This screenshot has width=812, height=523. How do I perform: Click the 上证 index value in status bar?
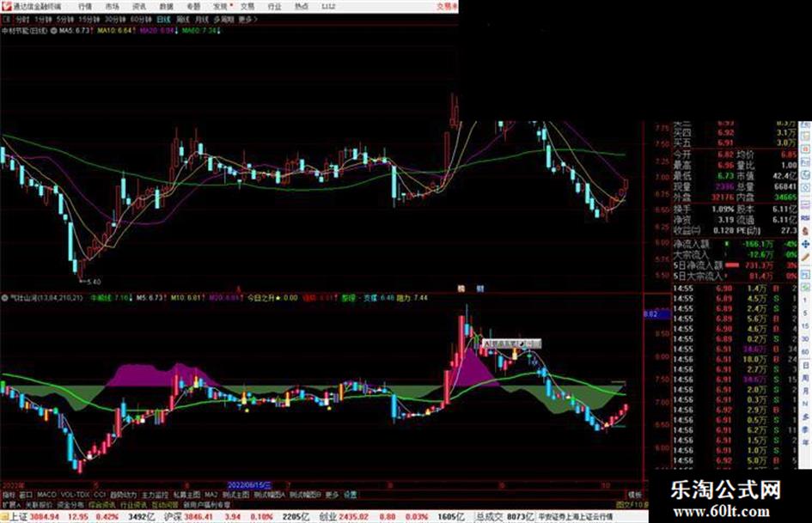pos(45,517)
